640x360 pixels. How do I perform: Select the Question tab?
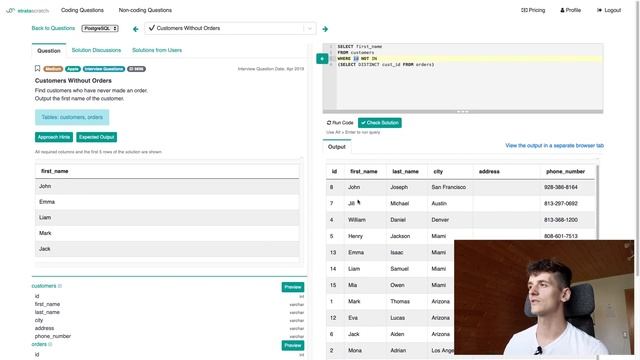pos(49,51)
